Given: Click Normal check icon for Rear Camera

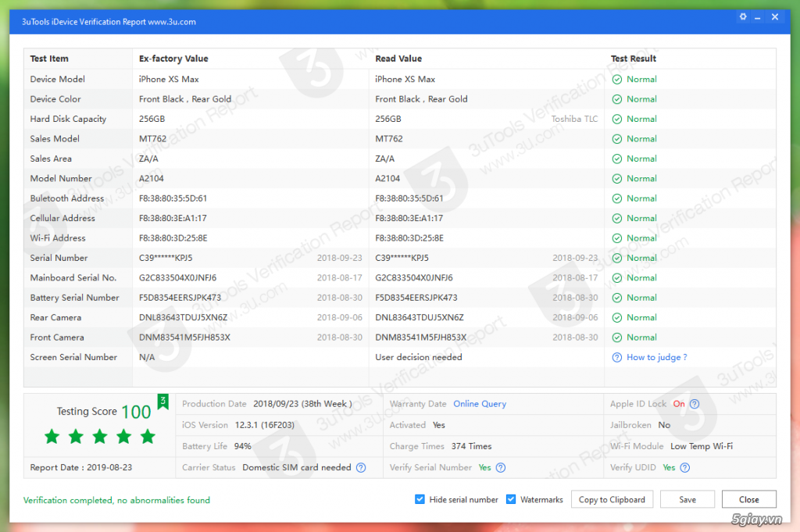Looking at the screenshot, I should coord(617,318).
